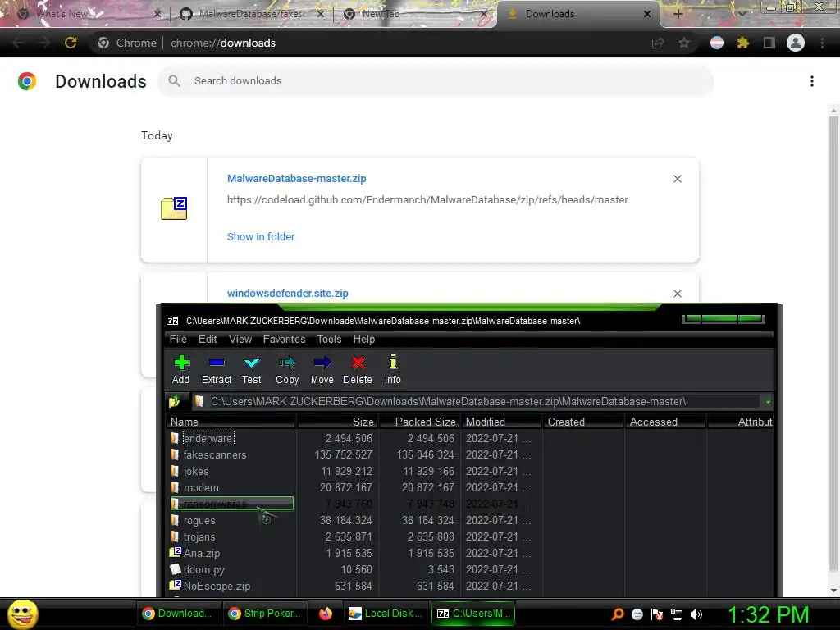The image size is (840, 630).
Task: Click Show in folder for MalwareDatabase-master.zip
Action: pyautogui.click(x=261, y=237)
